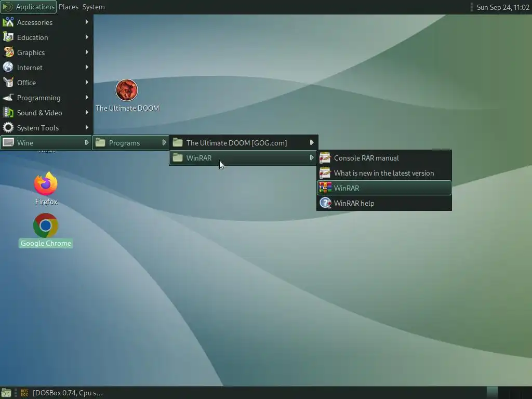Click the WinRAR help question-mark icon
532x399 pixels.
pyautogui.click(x=325, y=203)
